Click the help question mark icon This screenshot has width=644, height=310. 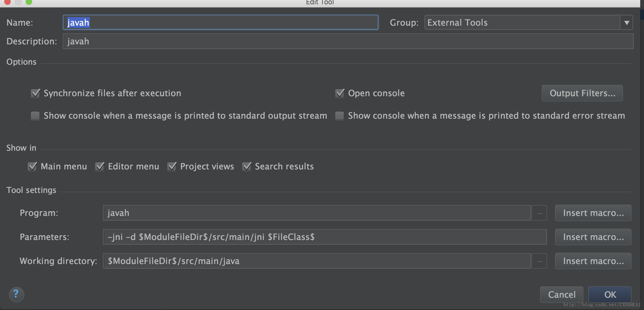[16, 294]
